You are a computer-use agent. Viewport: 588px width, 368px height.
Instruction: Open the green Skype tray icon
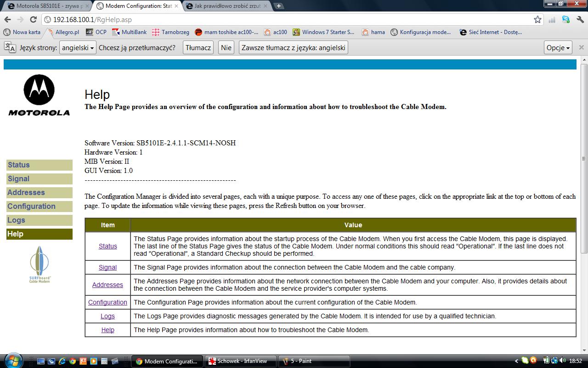coord(525,361)
